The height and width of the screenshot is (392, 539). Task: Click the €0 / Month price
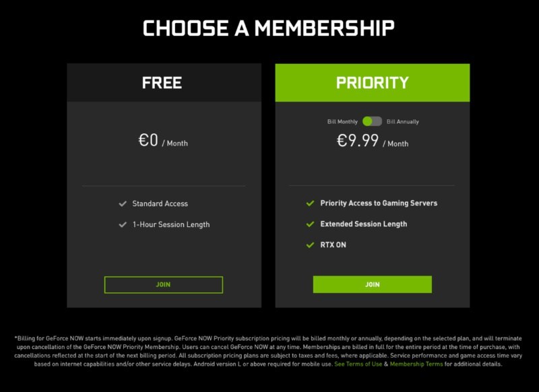tap(163, 141)
